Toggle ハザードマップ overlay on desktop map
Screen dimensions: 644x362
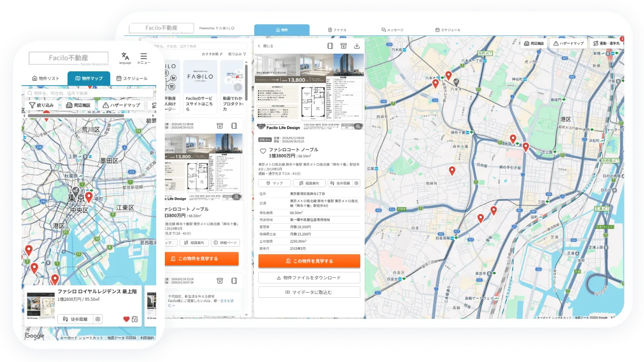pos(568,43)
